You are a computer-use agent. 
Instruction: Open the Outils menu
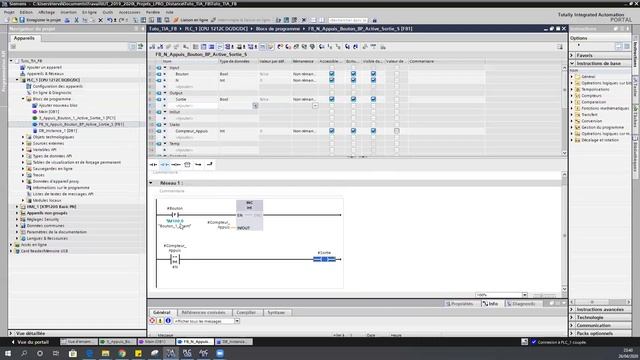(108, 12)
